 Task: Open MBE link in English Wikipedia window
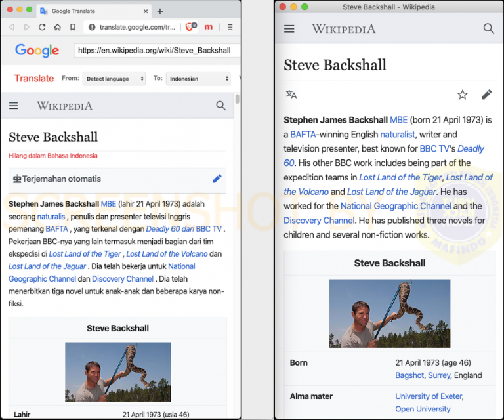click(x=398, y=120)
